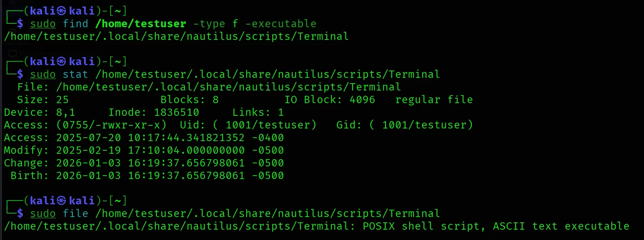644x240 pixels.
Task: Click the IO Block value 4096
Action: 362,100
